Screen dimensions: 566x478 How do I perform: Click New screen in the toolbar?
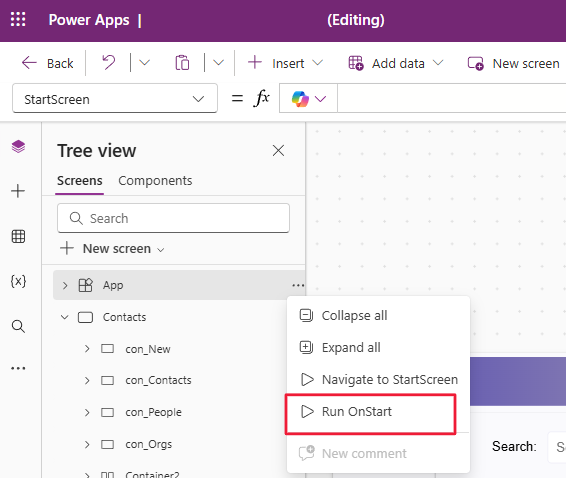point(513,63)
